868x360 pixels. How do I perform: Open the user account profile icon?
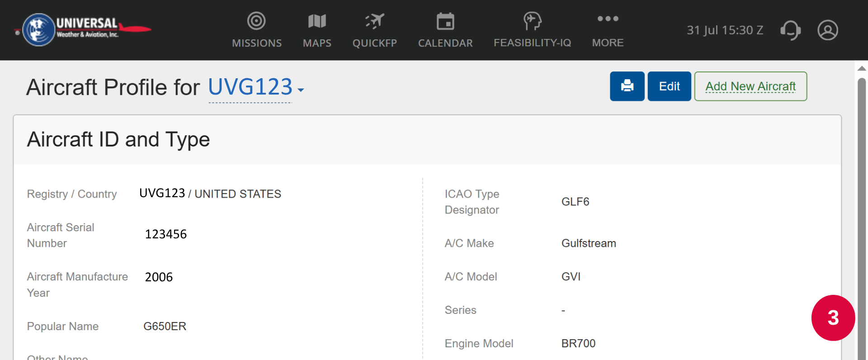(828, 30)
